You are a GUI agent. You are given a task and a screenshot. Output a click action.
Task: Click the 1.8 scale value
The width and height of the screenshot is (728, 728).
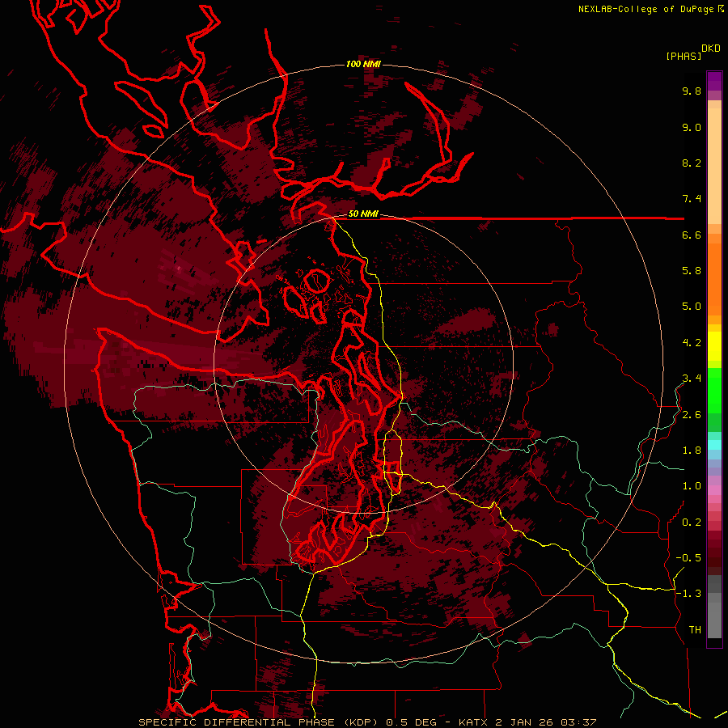point(692,451)
